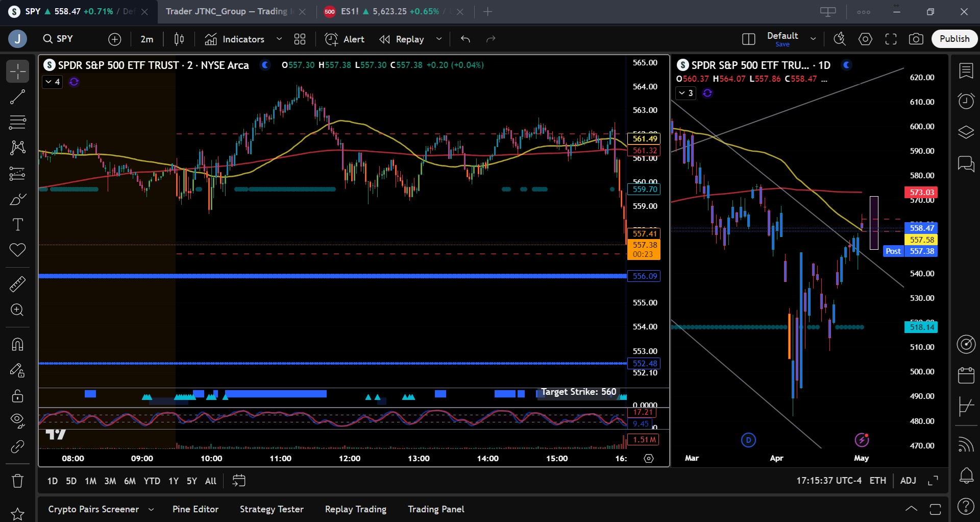
Task: Select the YTD date range
Action: [152, 481]
